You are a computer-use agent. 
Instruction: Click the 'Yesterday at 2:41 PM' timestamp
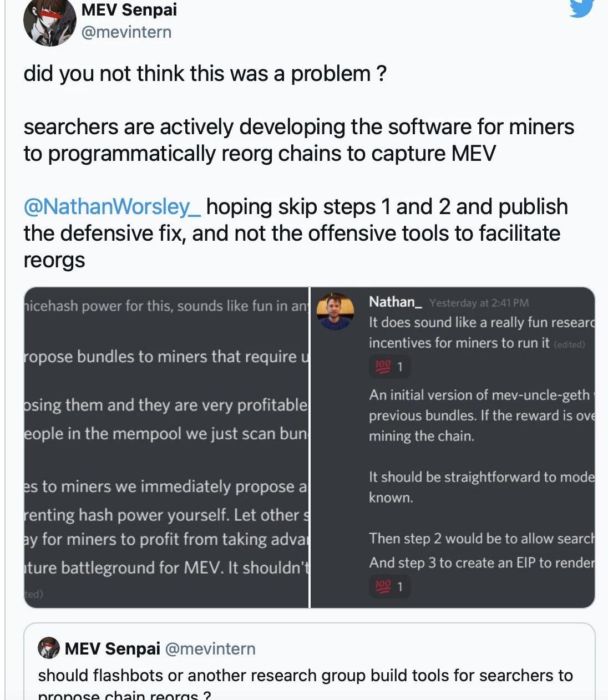tap(479, 303)
